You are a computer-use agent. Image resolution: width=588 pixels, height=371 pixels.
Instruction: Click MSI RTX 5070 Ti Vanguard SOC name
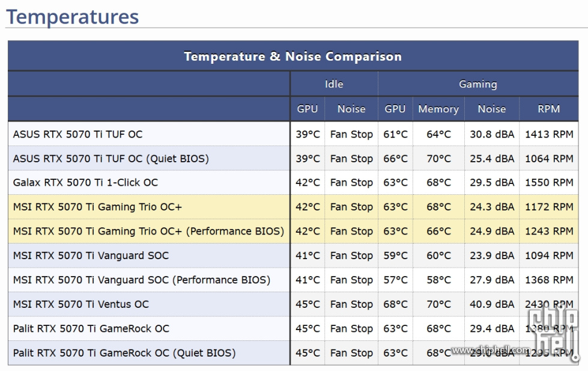(91, 256)
